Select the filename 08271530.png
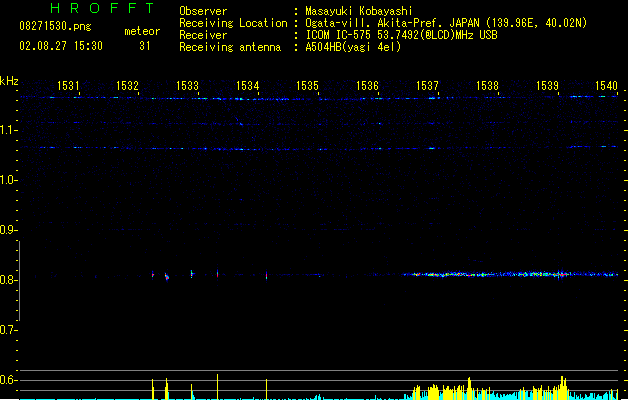 click(55, 26)
